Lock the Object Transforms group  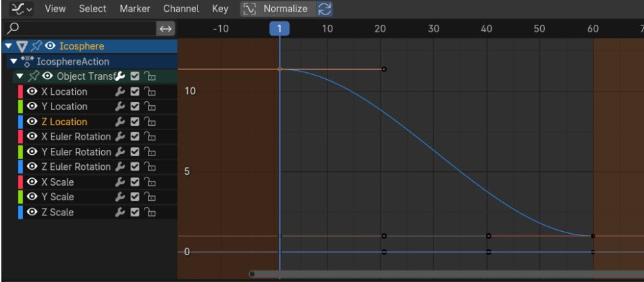point(150,76)
